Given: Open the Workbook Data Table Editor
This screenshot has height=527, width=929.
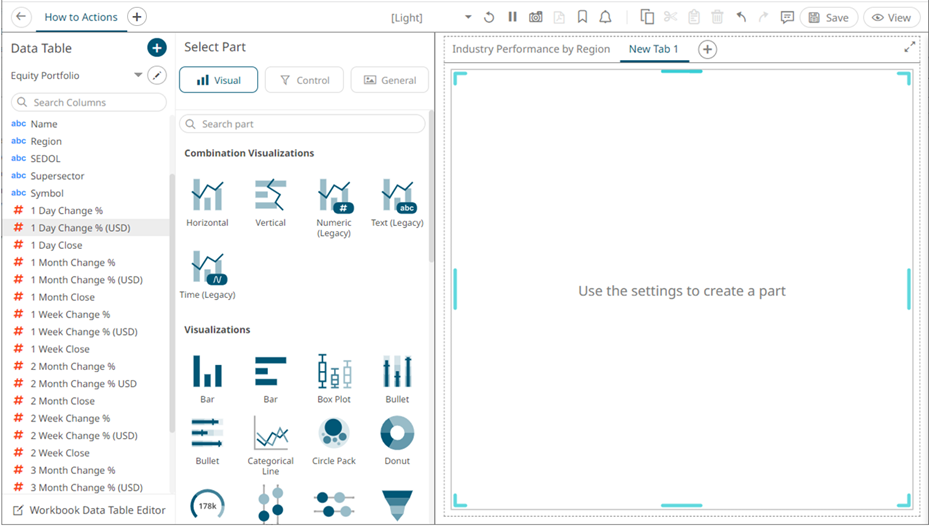Looking at the screenshot, I should (x=87, y=510).
